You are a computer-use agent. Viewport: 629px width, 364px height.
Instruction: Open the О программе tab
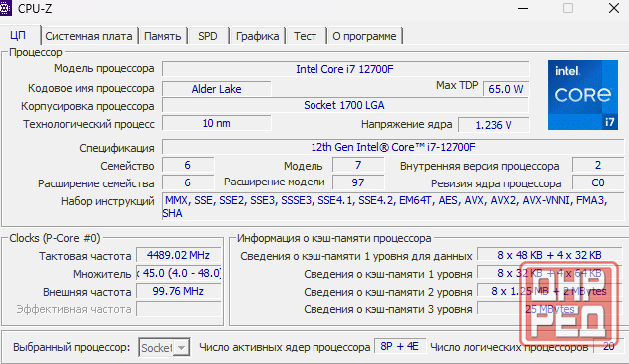(x=364, y=36)
